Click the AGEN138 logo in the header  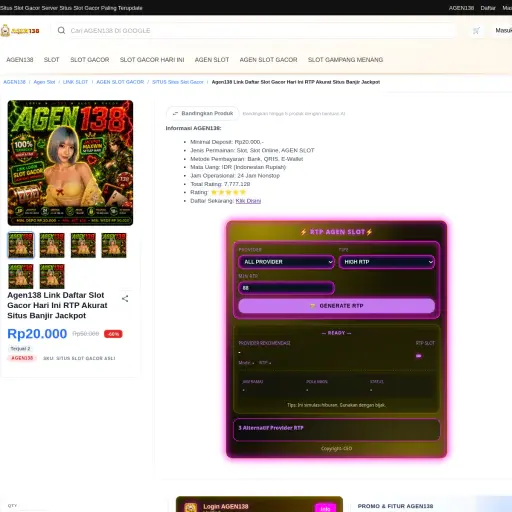(20, 31)
